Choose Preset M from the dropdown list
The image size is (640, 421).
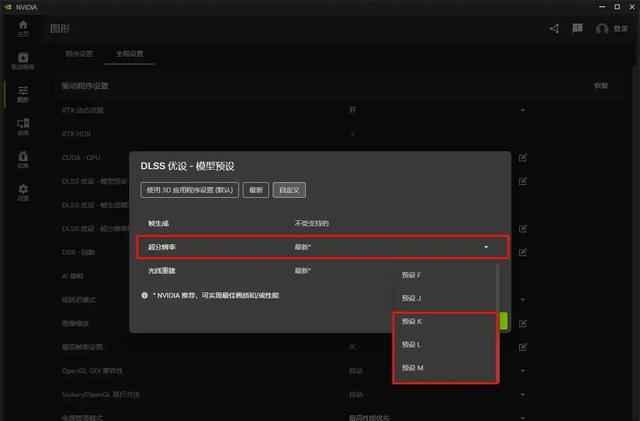click(444, 368)
